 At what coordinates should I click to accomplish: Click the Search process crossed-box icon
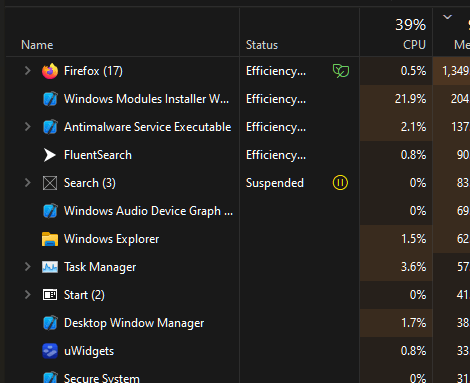pos(50,183)
